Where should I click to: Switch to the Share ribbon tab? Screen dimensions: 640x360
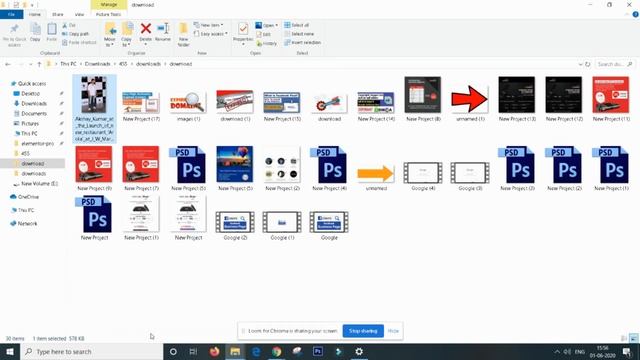58,14
